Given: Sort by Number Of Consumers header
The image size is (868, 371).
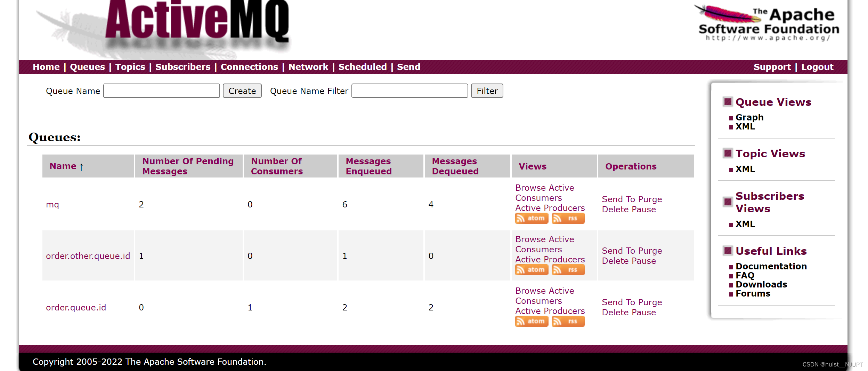Looking at the screenshot, I should 277,166.
